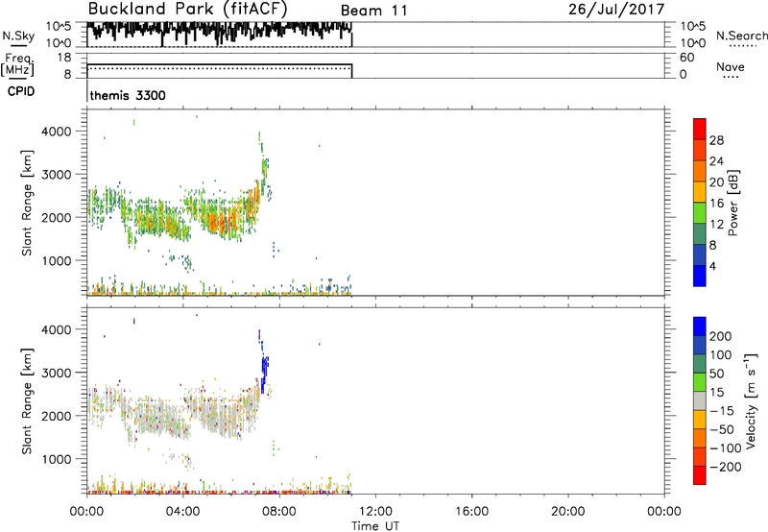Viewport: 768px width, 532px height.
Task: Click the "Nave" legend label
Action: [731, 67]
